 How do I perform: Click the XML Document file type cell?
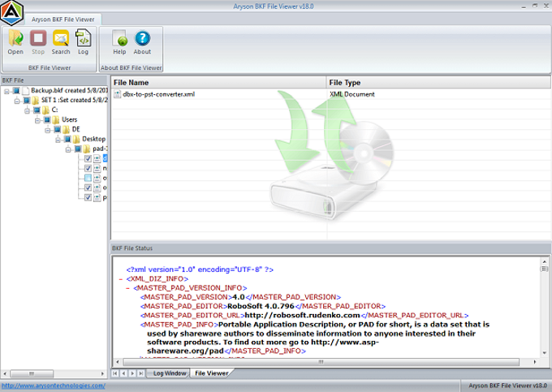coord(352,94)
